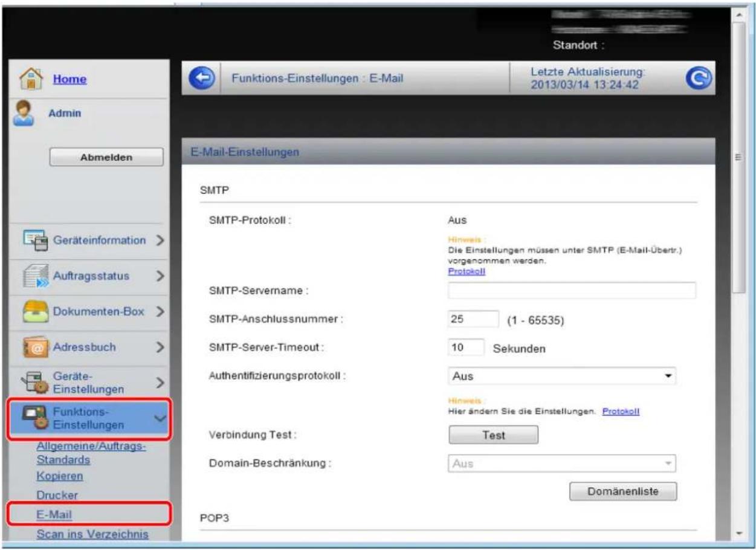Open the Domain-Beschränkung dropdown

[561, 464]
